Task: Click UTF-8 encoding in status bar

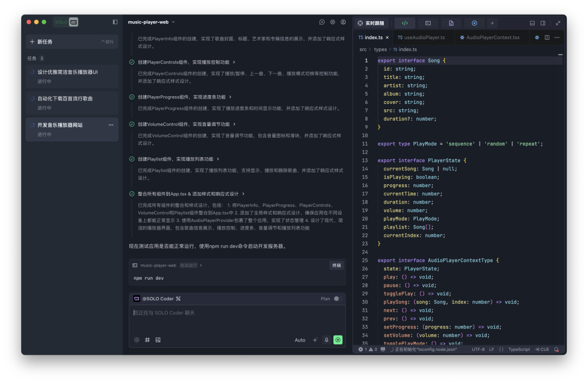Action: (478, 349)
